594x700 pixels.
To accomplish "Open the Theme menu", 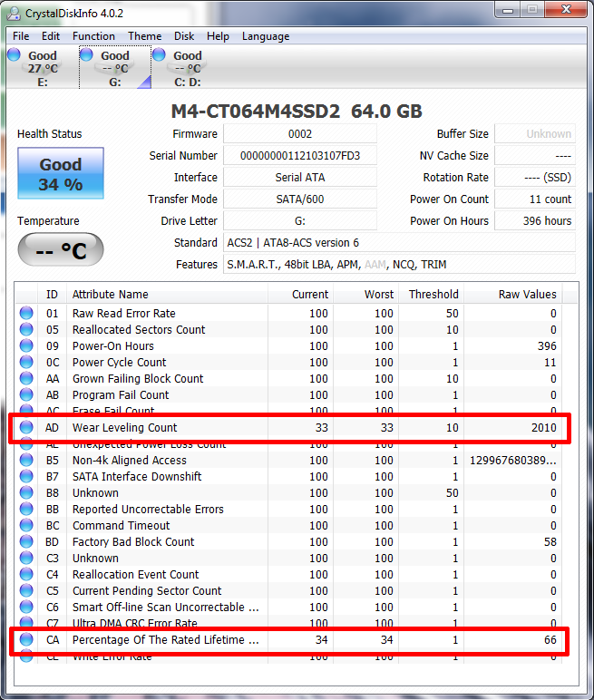I will click(145, 36).
